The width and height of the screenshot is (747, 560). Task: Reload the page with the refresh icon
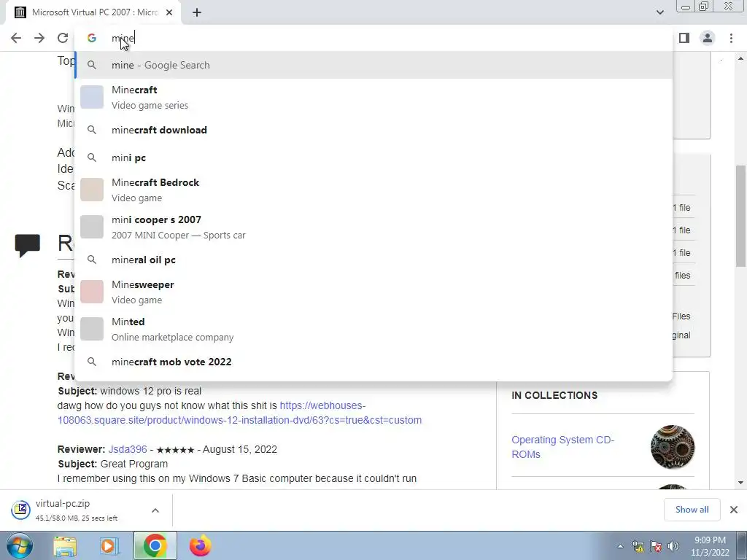coord(63,38)
